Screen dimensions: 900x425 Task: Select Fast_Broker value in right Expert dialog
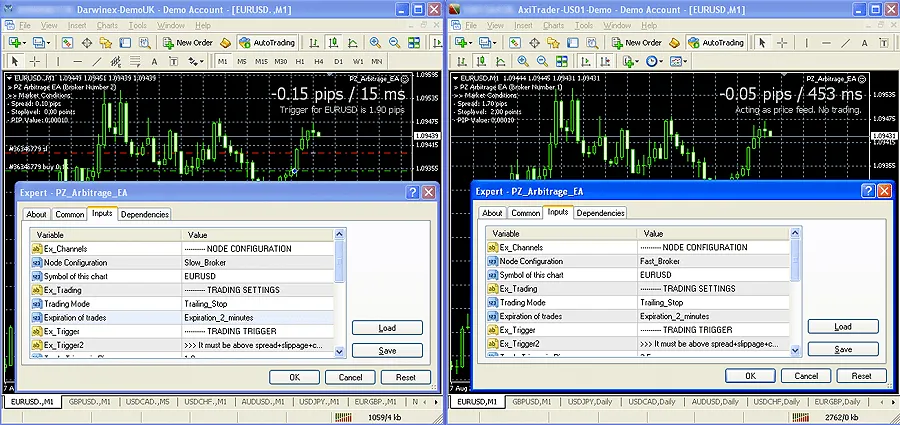coord(713,261)
